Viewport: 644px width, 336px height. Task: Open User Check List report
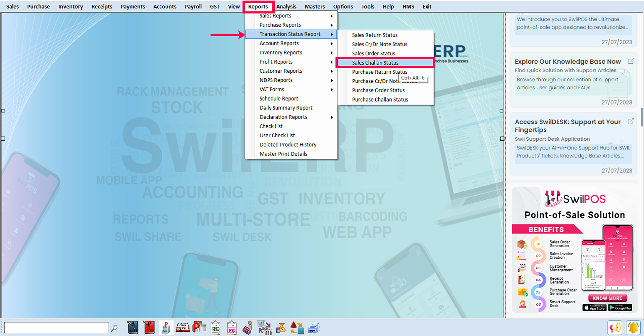(291, 135)
